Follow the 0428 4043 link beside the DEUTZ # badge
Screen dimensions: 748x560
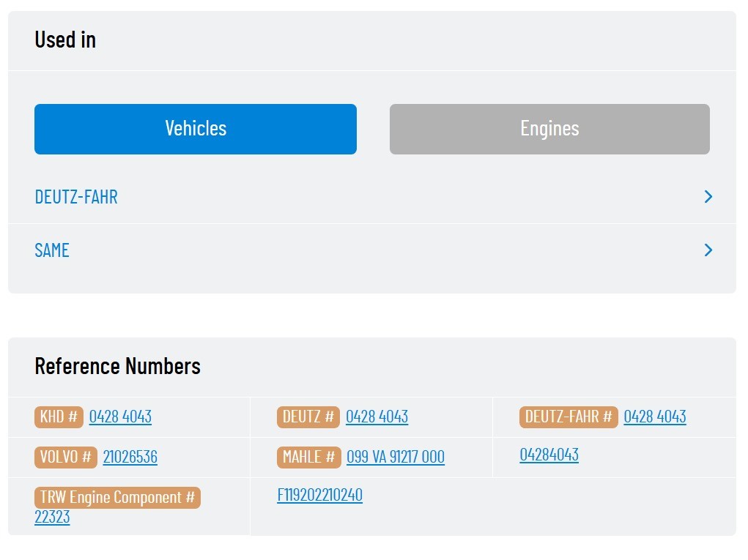(377, 417)
